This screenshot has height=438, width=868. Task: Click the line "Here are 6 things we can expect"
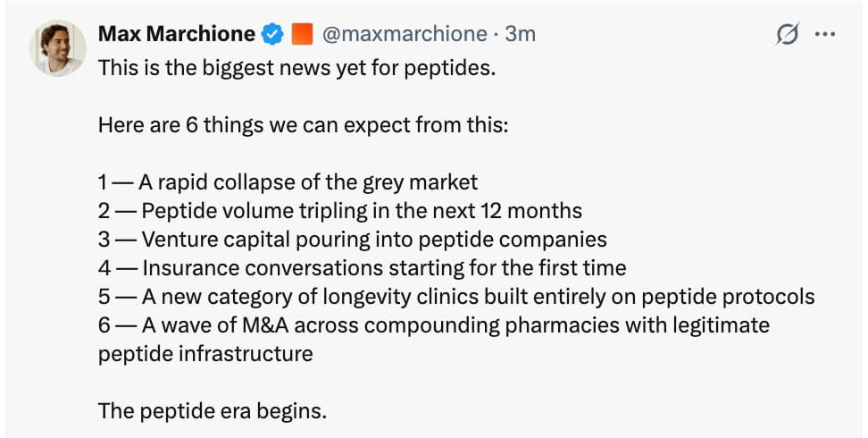point(303,125)
